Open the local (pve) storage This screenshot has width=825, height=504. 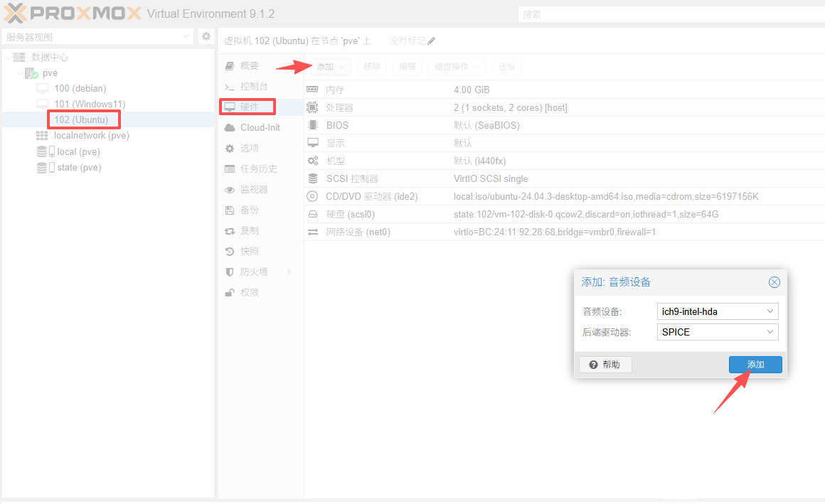78,151
